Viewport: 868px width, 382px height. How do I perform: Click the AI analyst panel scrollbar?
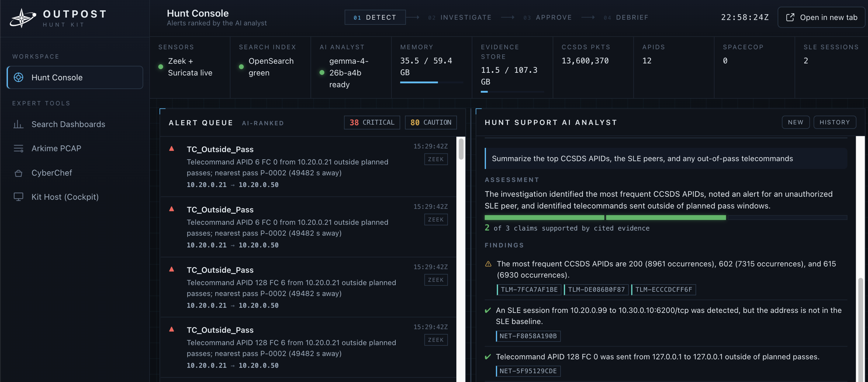pyautogui.click(x=860, y=330)
